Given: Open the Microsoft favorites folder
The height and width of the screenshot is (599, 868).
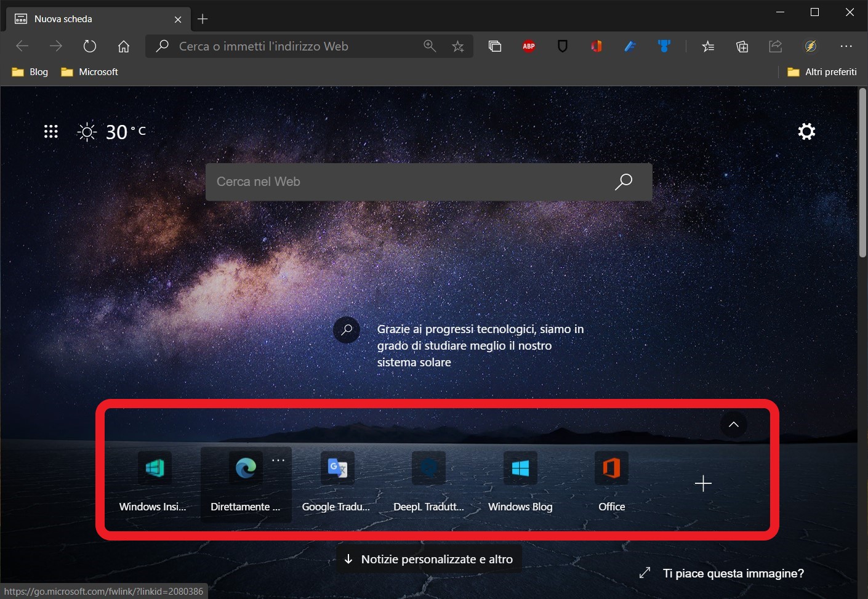Looking at the screenshot, I should pyautogui.click(x=89, y=72).
